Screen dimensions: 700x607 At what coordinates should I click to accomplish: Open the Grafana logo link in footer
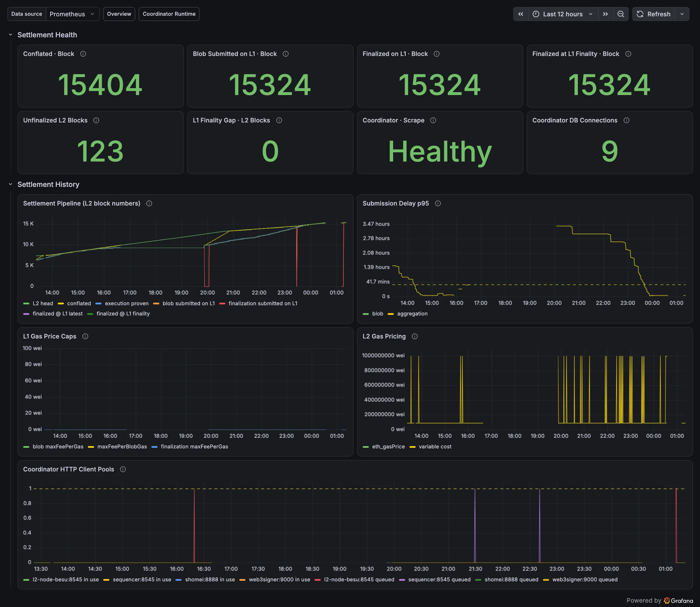click(x=678, y=601)
